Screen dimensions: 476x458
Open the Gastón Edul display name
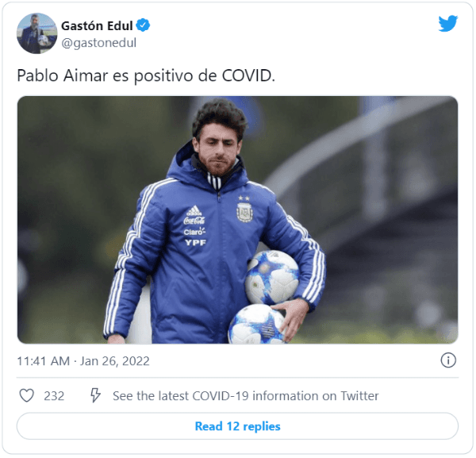coord(97,26)
